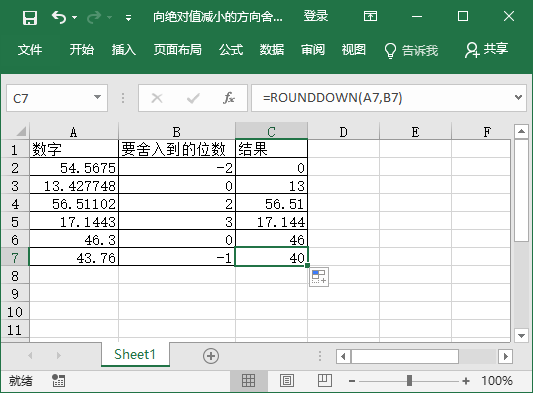Click the next sheet navigation arrow
Screen dimensions: 533x393
pyautogui.click(x=59, y=356)
